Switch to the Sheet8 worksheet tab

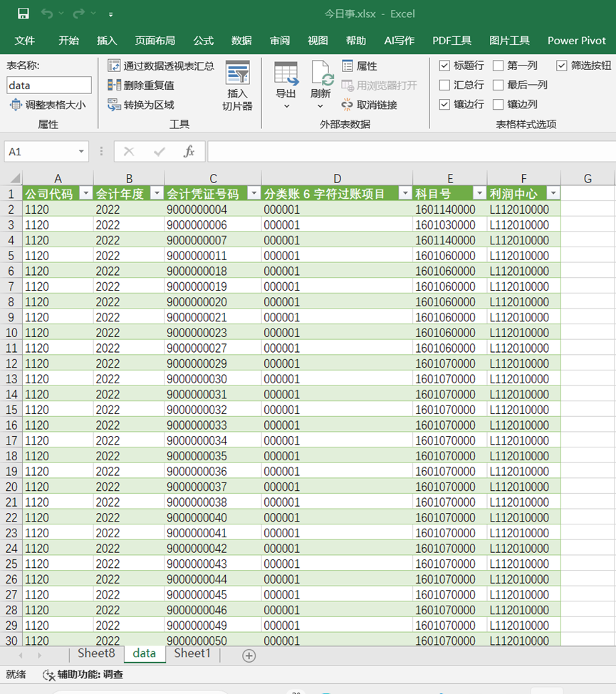(96, 653)
